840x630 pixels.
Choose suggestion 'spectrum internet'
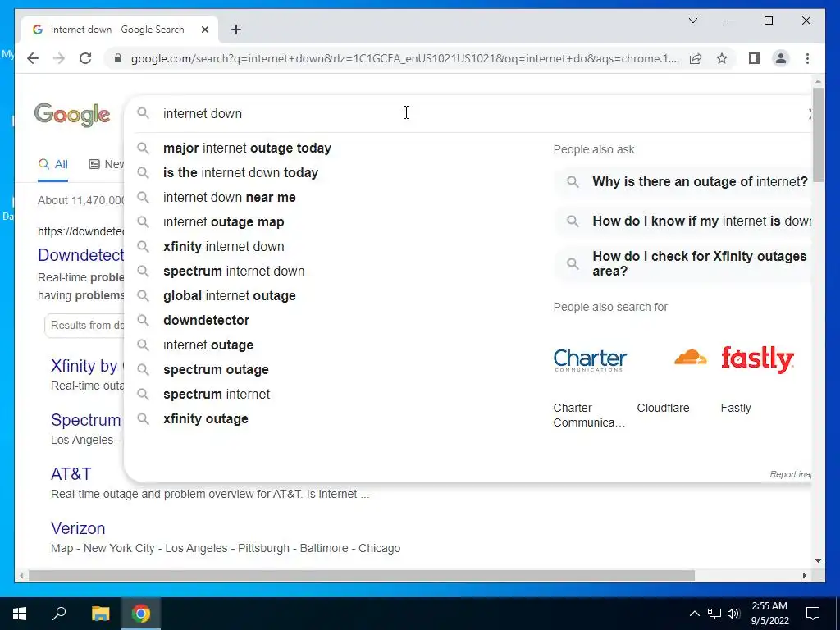(217, 395)
